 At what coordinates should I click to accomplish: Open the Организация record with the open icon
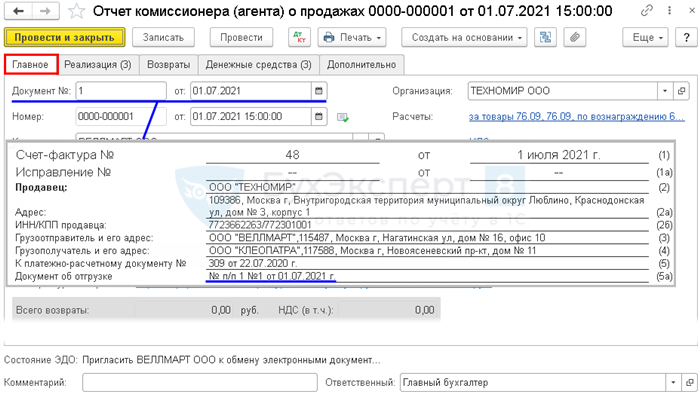point(681,91)
